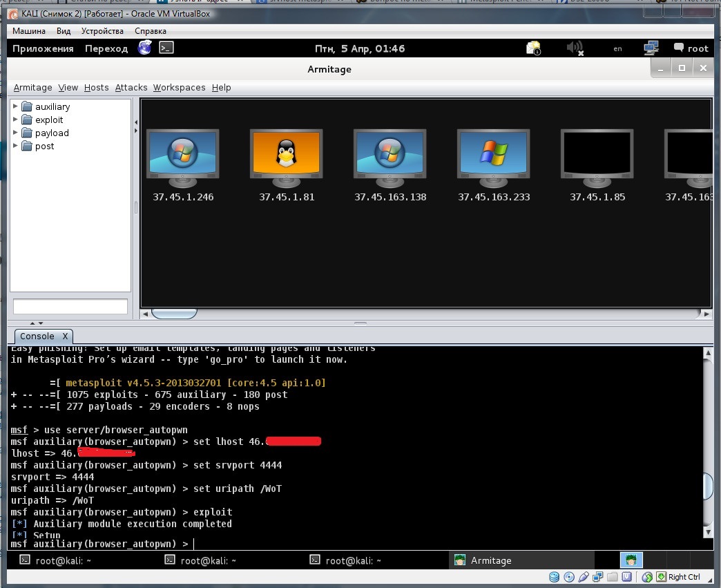The image size is (721, 588).
Task: Switch to second root@kali terminal in taskbar
Action: [x=202, y=560]
